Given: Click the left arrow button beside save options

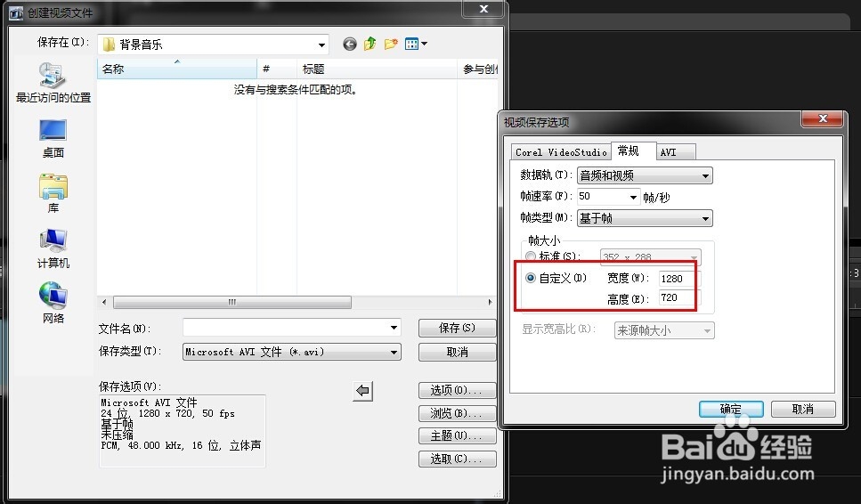Looking at the screenshot, I should point(362,391).
